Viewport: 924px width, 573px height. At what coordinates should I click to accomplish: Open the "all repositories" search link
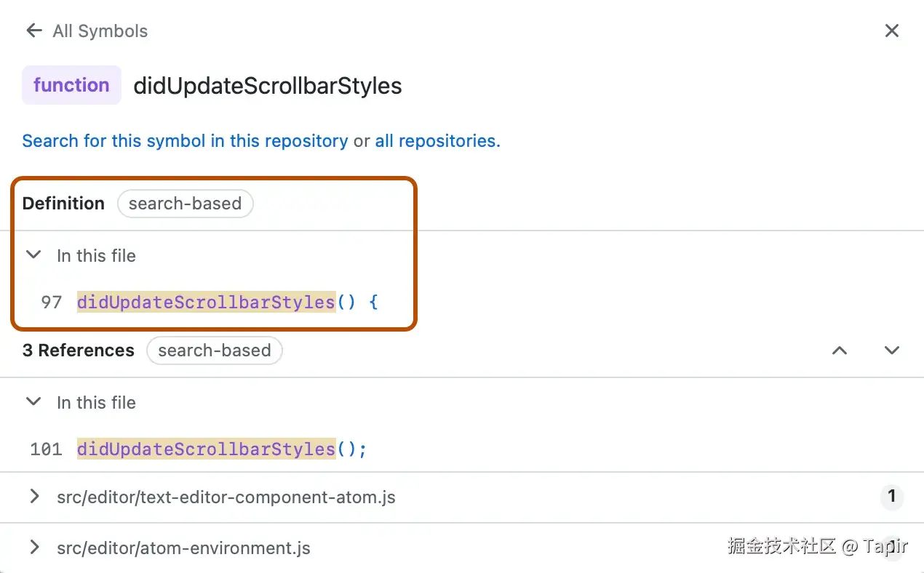pos(437,140)
